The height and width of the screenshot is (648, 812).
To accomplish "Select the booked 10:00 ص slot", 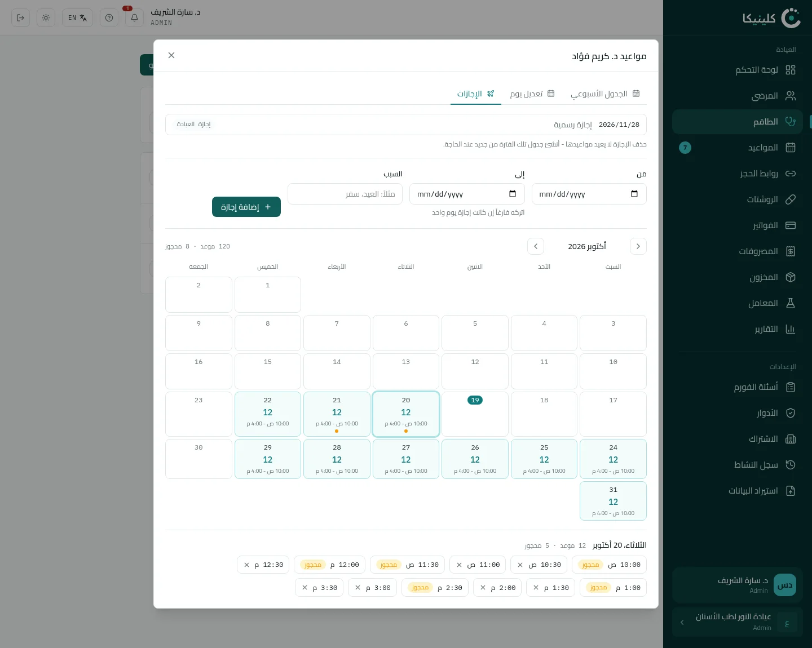I will [610, 565].
